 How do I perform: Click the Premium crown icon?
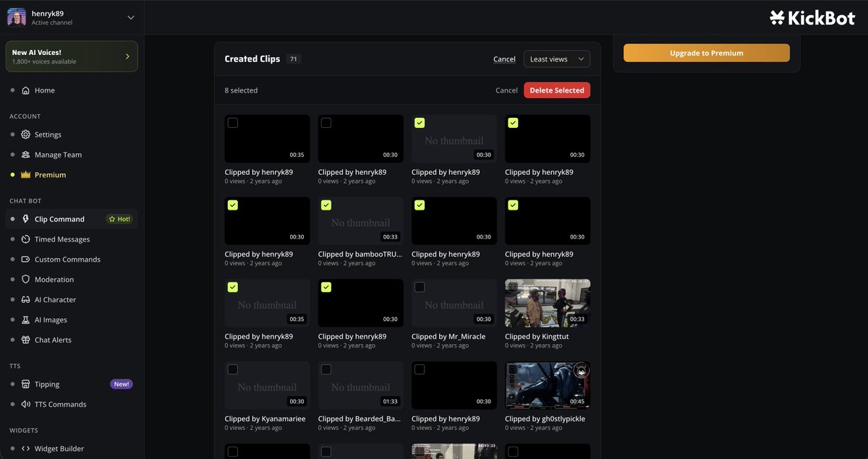tap(26, 175)
